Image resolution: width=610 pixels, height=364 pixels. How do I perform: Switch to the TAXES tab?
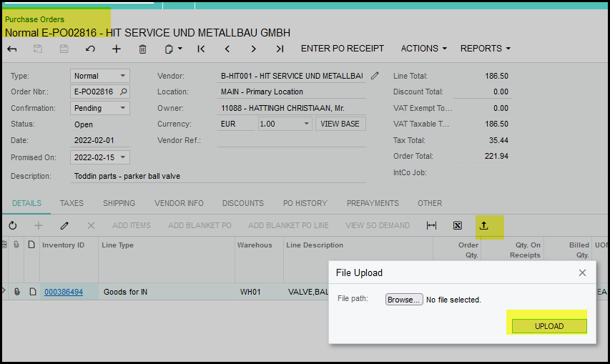[72, 203]
